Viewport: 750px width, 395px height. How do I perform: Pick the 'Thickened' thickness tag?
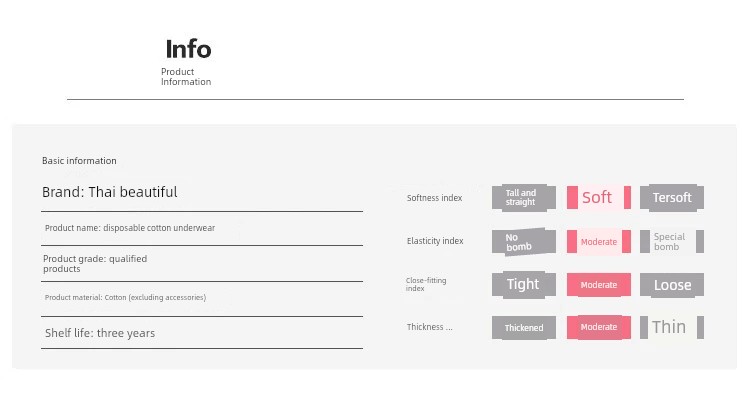(x=524, y=328)
